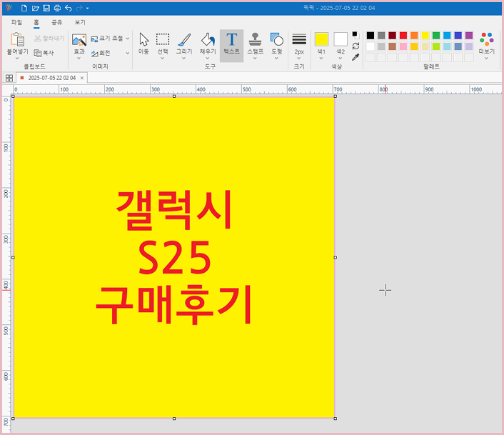Pick the pink palette swatch
This screenshot has width=504, height=435.
[x=403, y=46]
